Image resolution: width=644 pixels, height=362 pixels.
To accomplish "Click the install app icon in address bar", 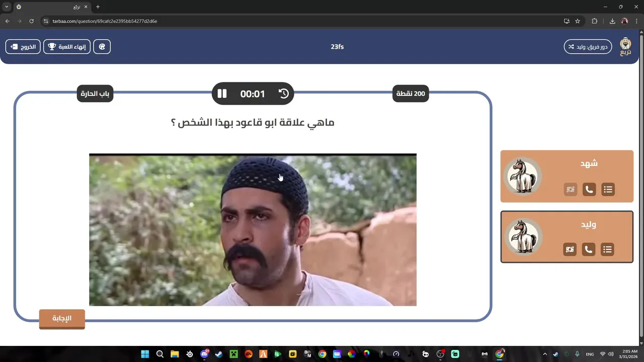I will click(567, 21).
